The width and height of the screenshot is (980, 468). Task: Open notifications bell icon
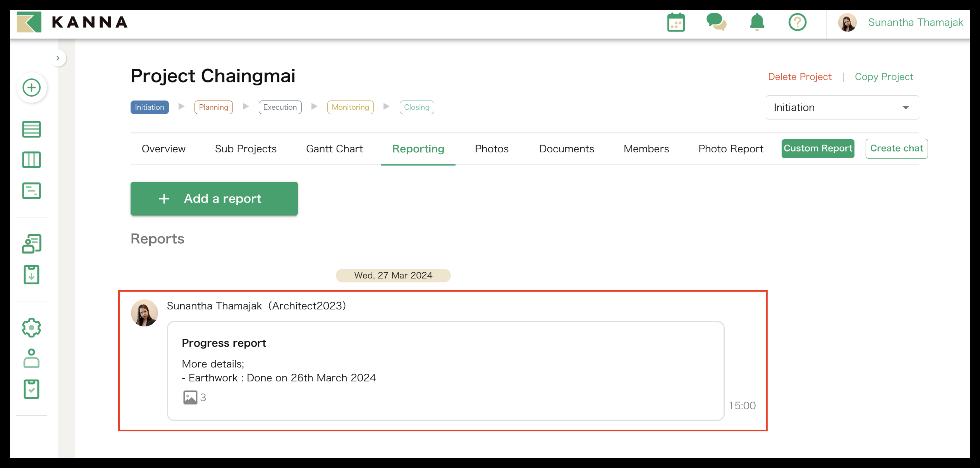(757, 22)
